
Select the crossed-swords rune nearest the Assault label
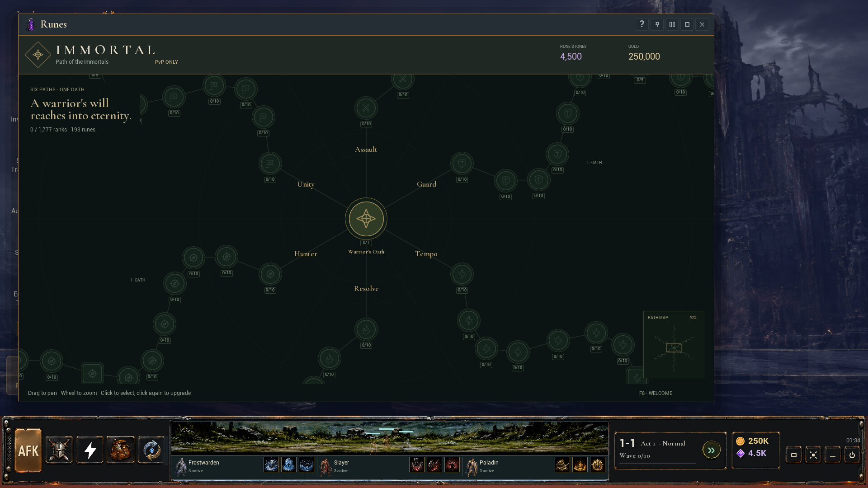tap(366, 108)
